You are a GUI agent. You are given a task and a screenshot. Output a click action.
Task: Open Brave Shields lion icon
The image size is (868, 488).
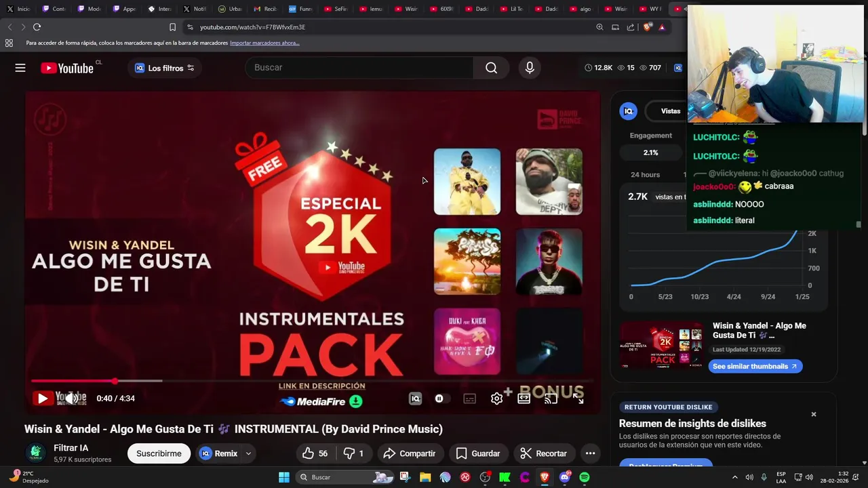(x=647, y=27)
